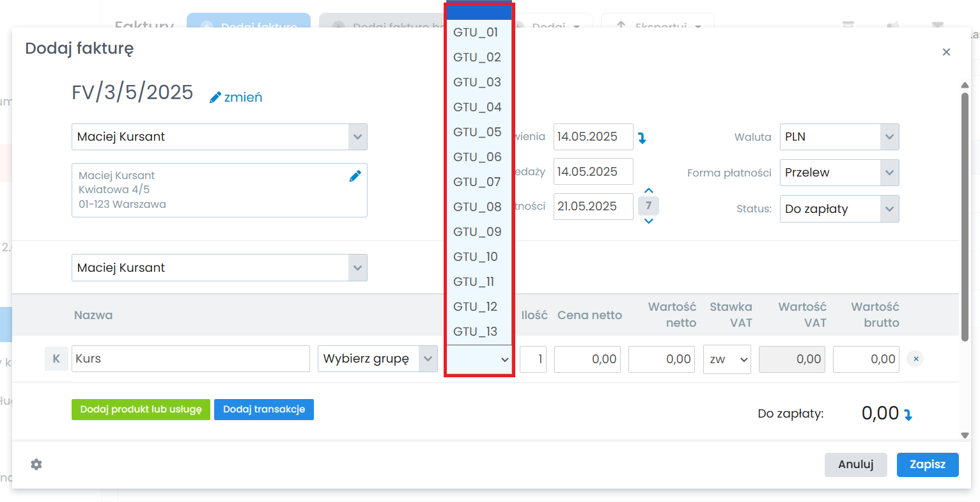Viewport: 980px width, 502px height.
Task: Click the K product type badge
Action: 56,359
